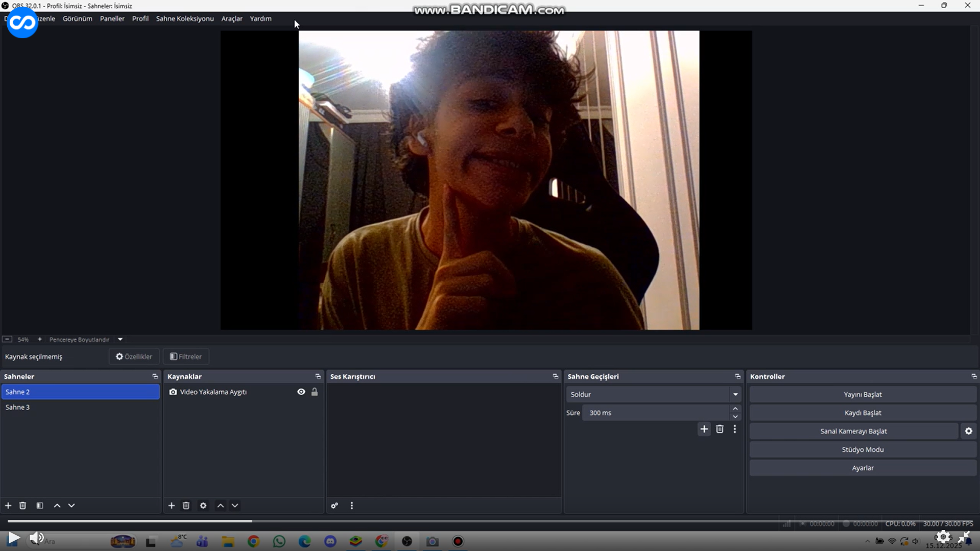Remove scene transition using trash icon

click(720, 429)
